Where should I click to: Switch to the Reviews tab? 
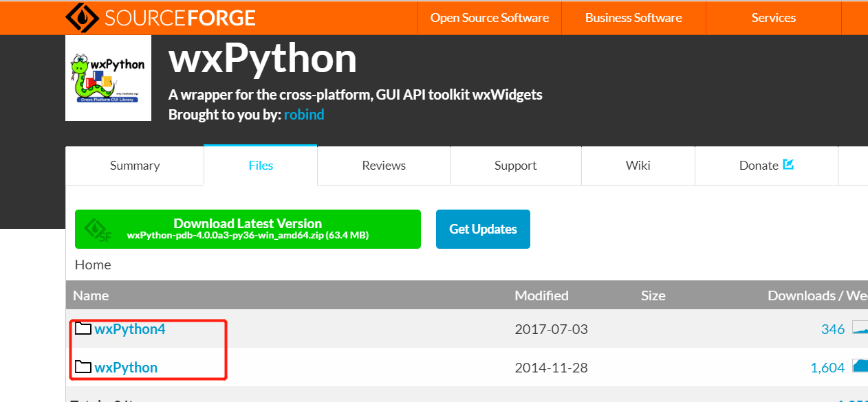point(383,165)
